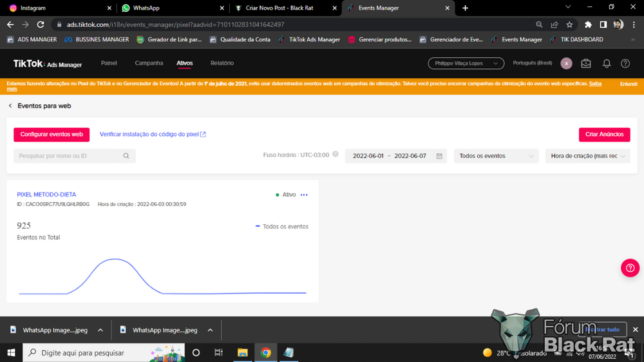This screenshot has width=644, height=362.
Task: Open the help question mark in header
Action: point(625,63)
